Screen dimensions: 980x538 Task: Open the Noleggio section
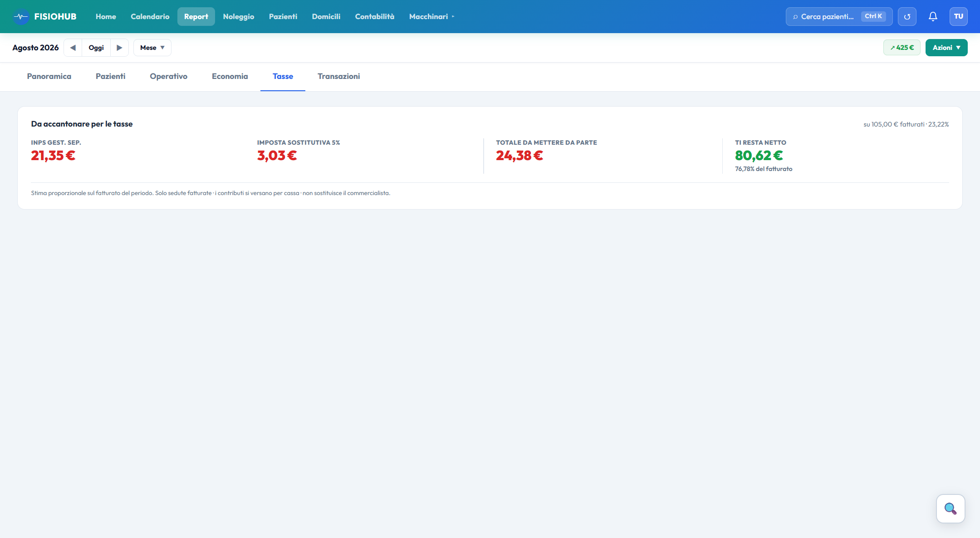point(239,17)
